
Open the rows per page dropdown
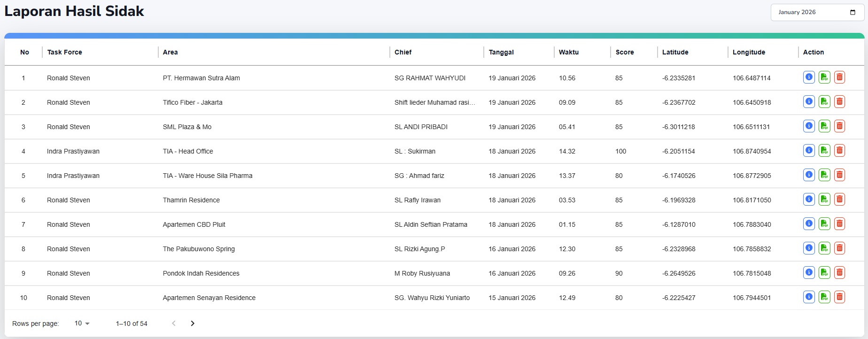82,324
